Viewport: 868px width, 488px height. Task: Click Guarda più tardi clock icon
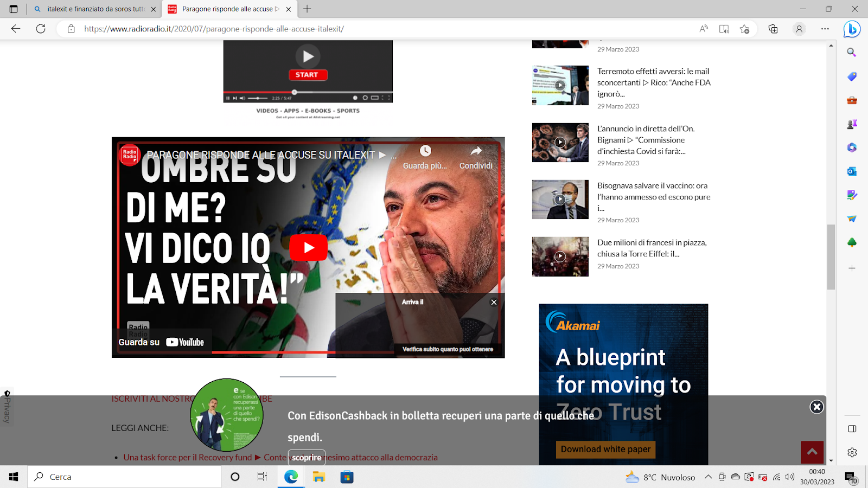coord(425,151)
